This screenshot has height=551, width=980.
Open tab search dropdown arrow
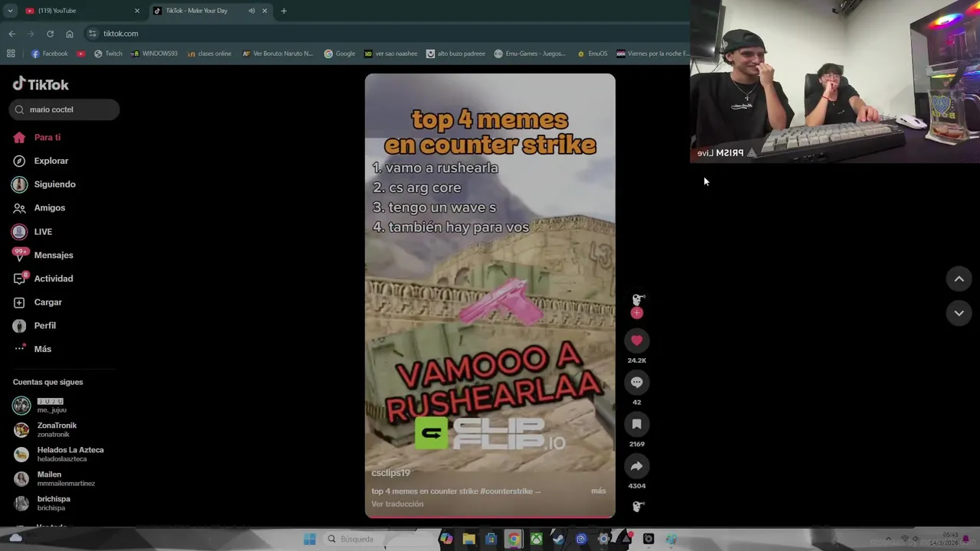(9, 11)
